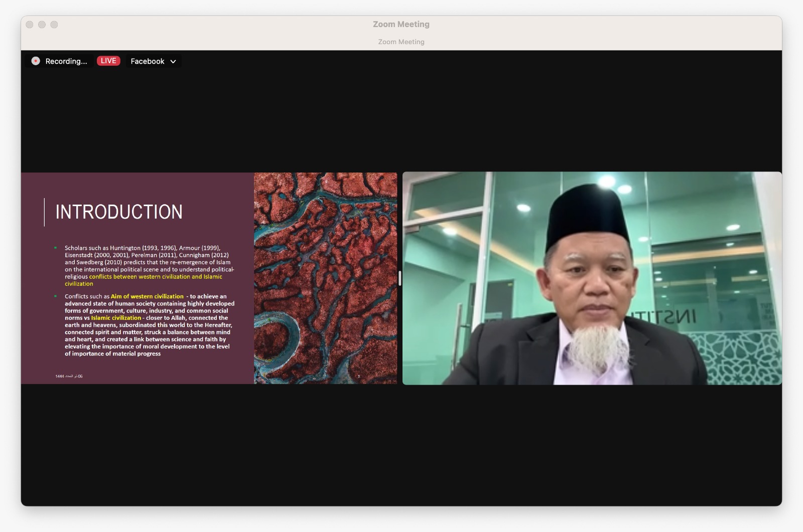Screen dimensions: 803x532
Task: Click the divider handle between slide and video
Action: coord(399,278)
